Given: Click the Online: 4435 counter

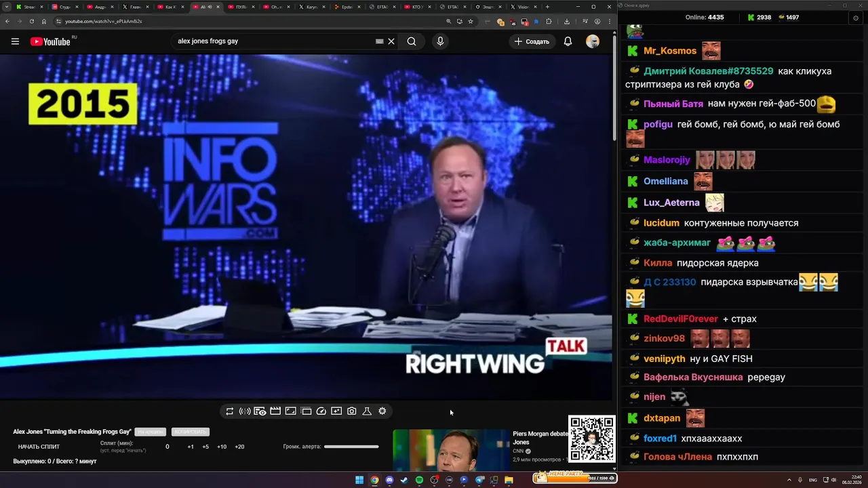Looking at the screenshot, I should pos(705,18).
